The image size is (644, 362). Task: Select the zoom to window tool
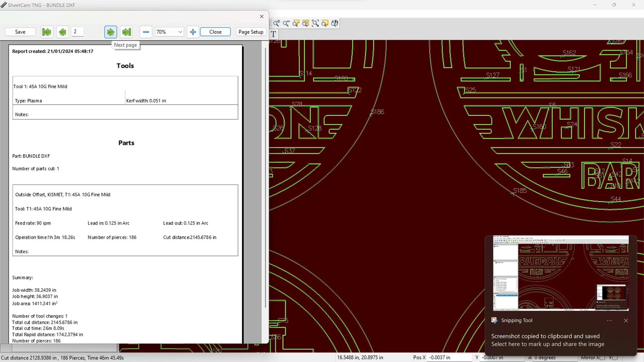click(x=315, y=23)
